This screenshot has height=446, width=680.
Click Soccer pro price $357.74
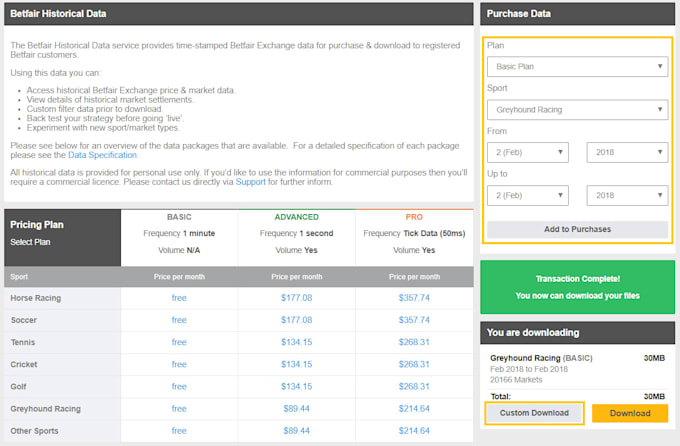[x=414, y=320]
